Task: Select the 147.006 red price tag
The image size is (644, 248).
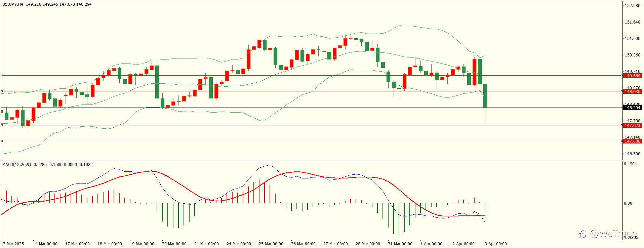Action: point(632,141)
